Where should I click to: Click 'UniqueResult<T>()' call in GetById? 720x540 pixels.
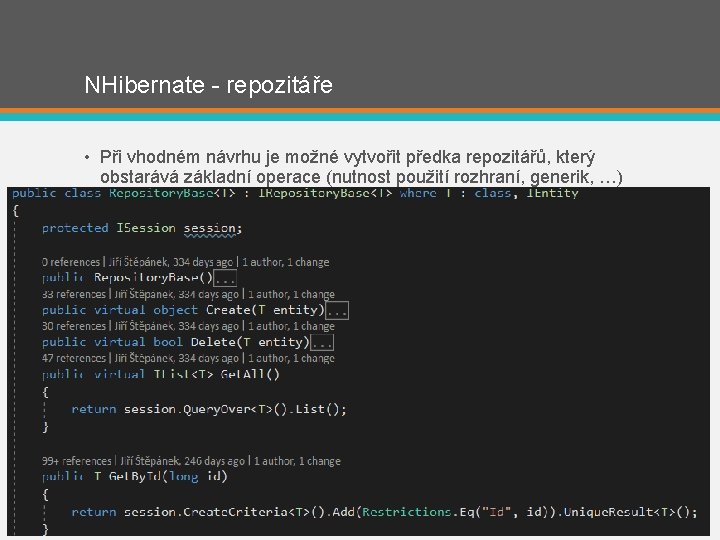(x=626, y=512)
